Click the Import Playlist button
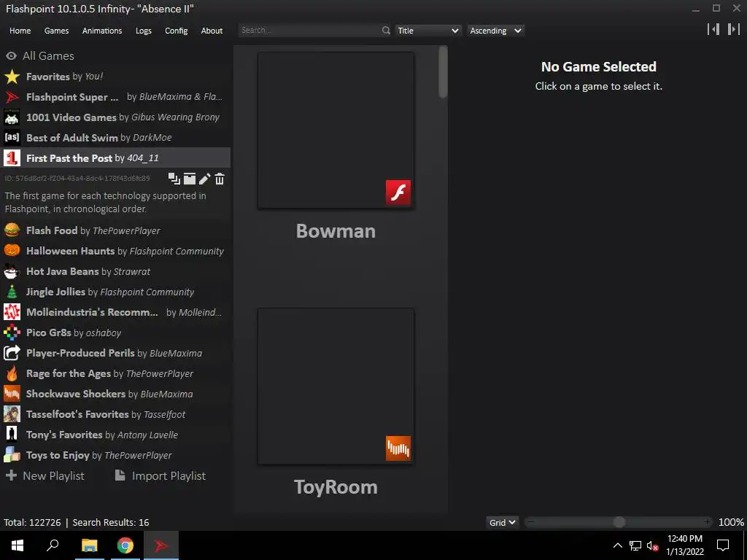Screen dimensions: 747x560 point(160,475)
